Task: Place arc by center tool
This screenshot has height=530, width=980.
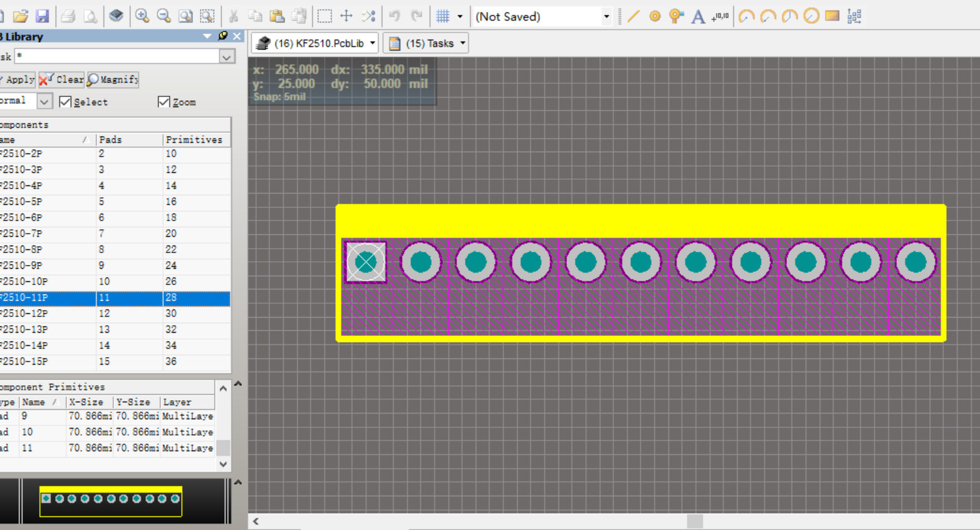Action: [x=746, y=16]
